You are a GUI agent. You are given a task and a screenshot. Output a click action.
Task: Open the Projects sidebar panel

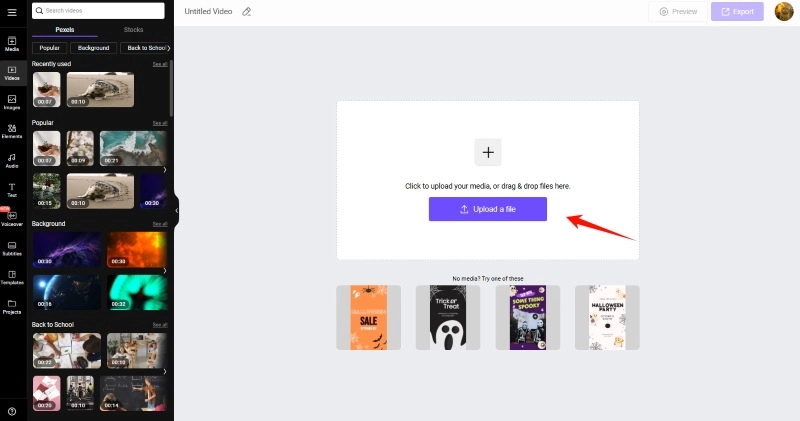12,307
